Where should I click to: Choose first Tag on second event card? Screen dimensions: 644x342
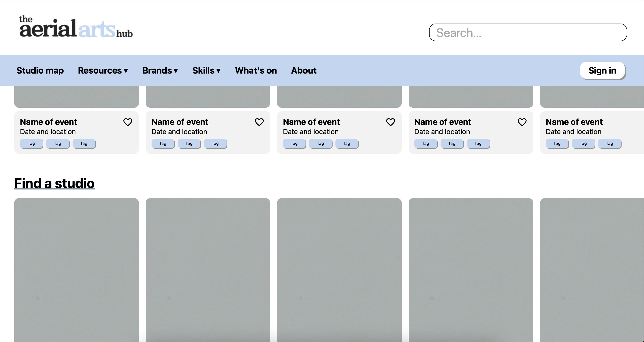coord(163,143)
